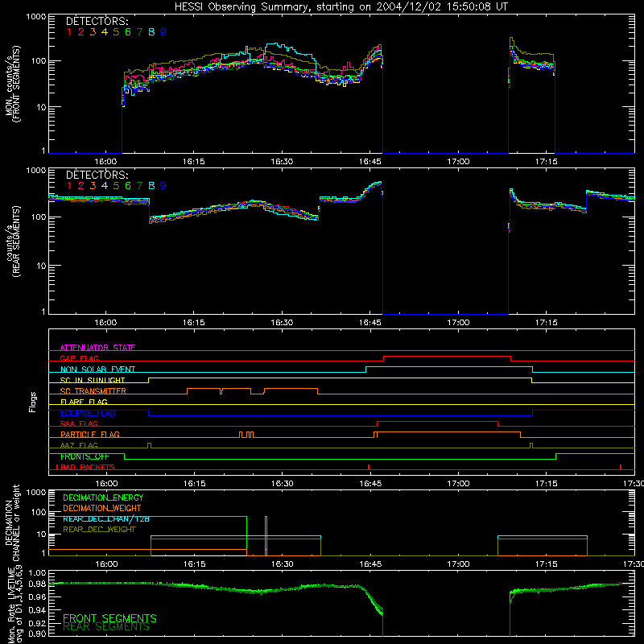The image size is (644, 644).
Task: Click the NON_SOLAR_EVENT flag label
Action: 97,369
